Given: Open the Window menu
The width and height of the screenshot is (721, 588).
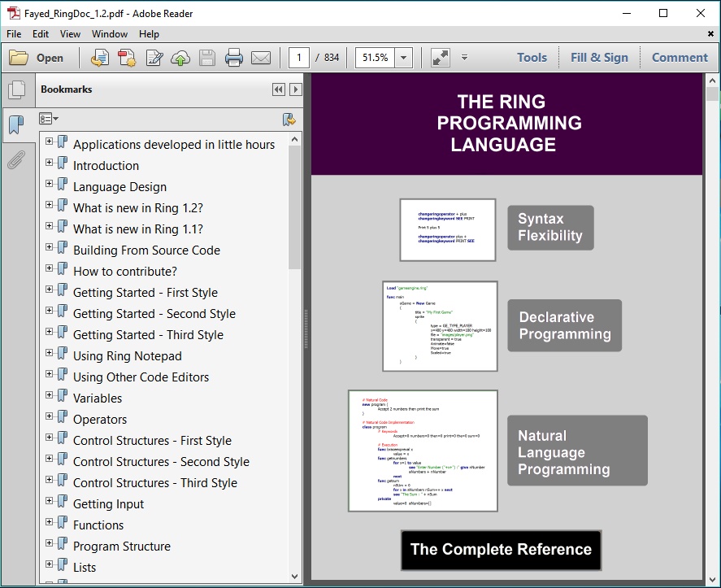Looking at the screenshot, I should [110, 34].
